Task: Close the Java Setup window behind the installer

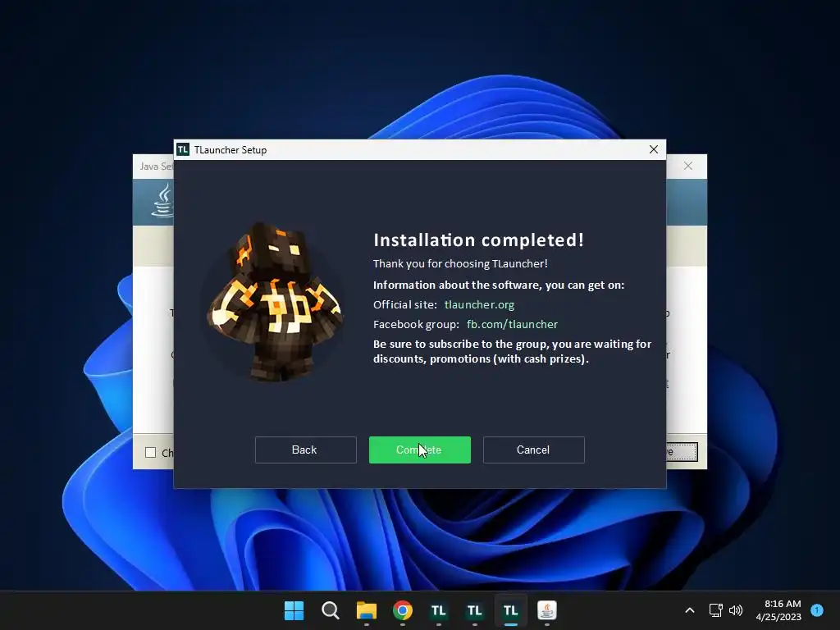Action: click(688, 166)
